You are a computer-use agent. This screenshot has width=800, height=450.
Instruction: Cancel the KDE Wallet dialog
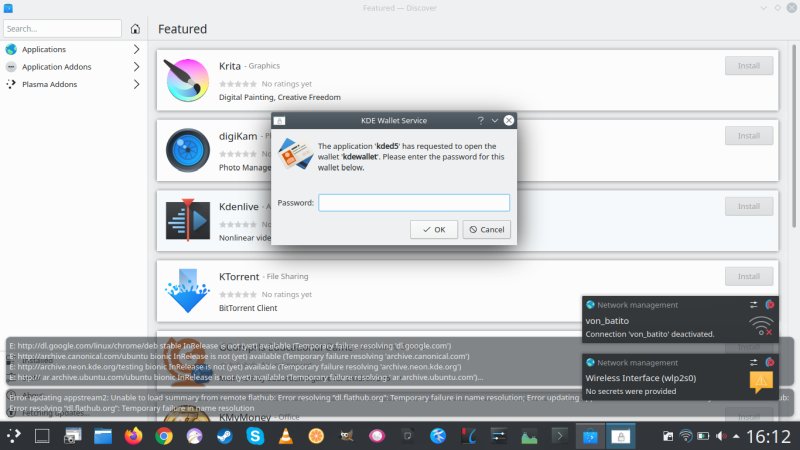pos(486,230)
